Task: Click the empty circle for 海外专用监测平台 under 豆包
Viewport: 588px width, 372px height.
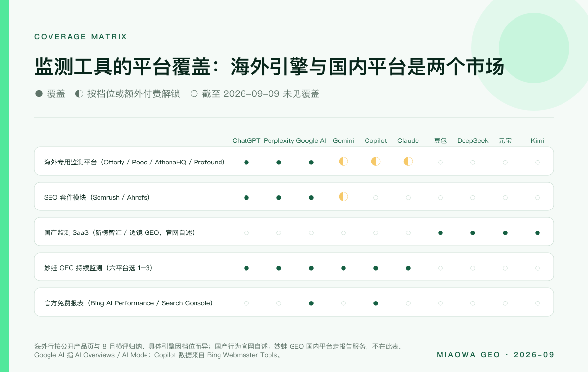Action: coord(441,162)
